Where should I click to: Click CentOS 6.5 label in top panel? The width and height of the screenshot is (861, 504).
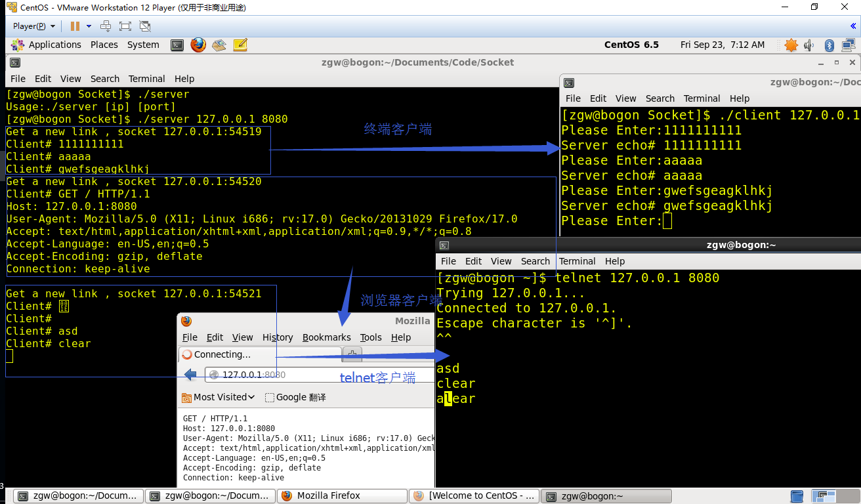[x=631, y=45]
